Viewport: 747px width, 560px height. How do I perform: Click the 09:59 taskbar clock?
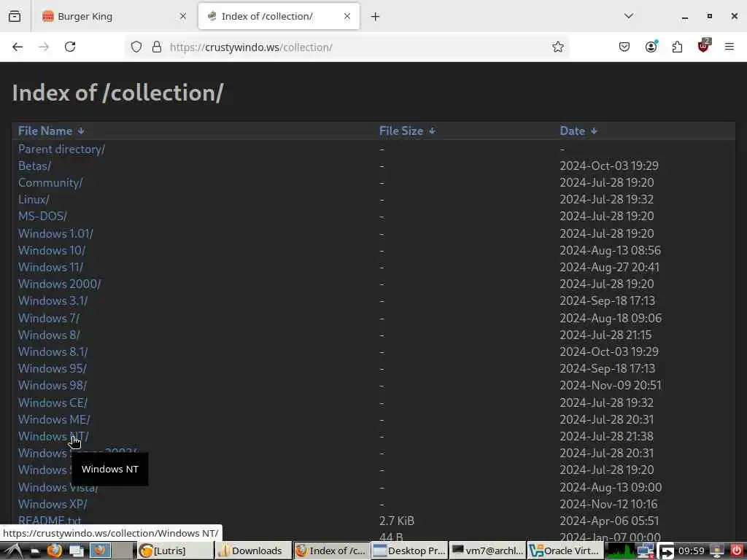(x=691, y=551)
